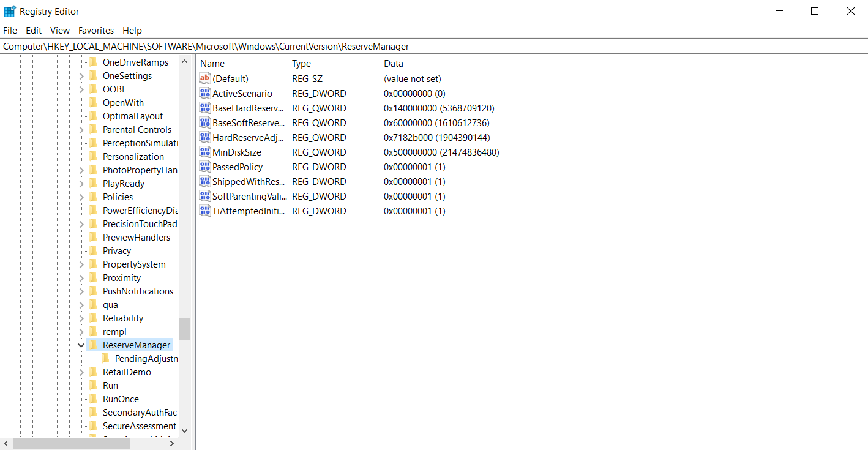This screenshot has width=868, height=450.
Task: Click the data value "0x140000000 (5368709120)"
Action: (439, 108)
